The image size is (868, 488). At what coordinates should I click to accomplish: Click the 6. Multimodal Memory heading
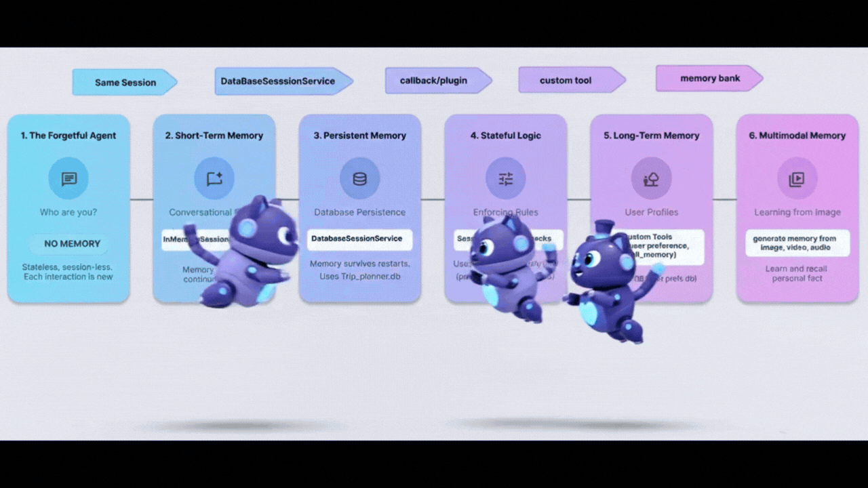click(x=797, y=136)
